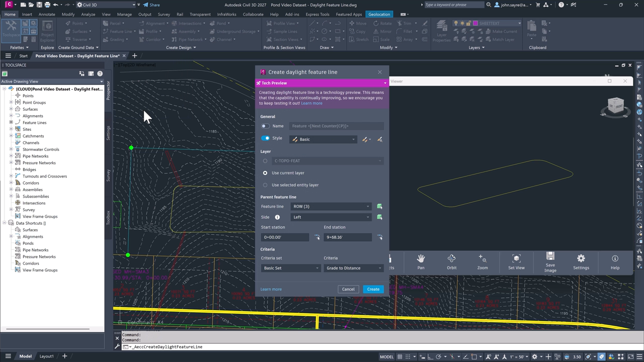Select the Use current layer option

click(265, 173)
